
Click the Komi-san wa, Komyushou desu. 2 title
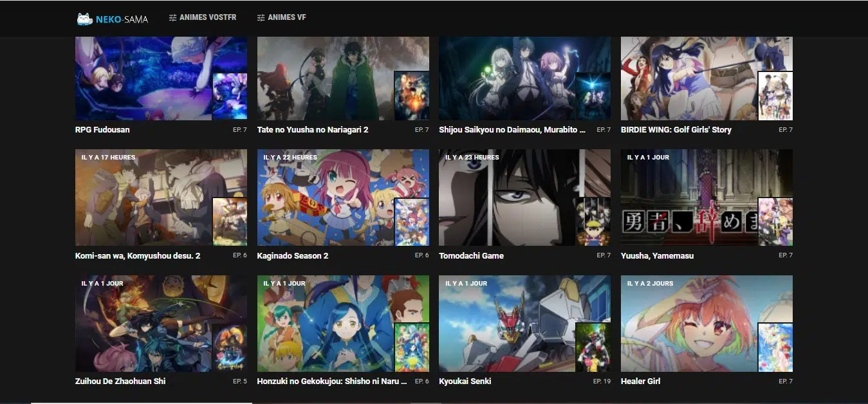coord(138,256)
